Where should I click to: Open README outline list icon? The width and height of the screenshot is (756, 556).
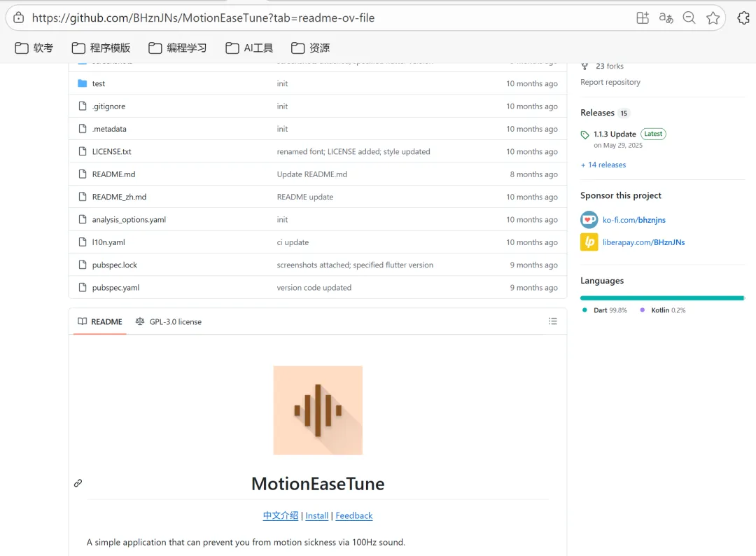tap(552, 321)
